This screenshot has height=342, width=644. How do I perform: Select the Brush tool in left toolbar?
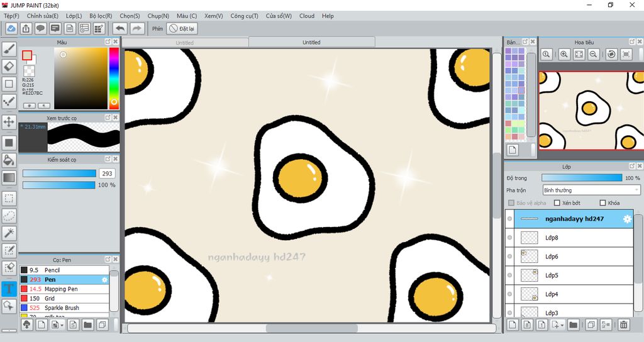[9, 48]
